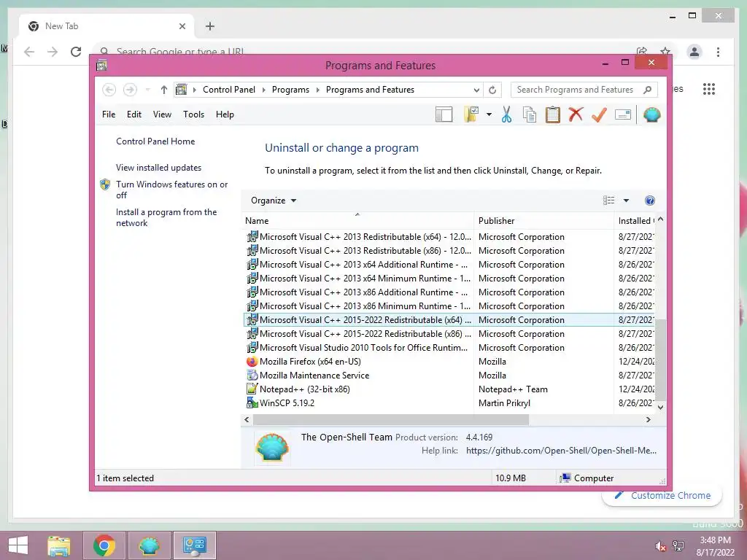Screen dimensions: 747x560
Task: Refresh the Programs and Features list
Action: [x=492, y=90]
